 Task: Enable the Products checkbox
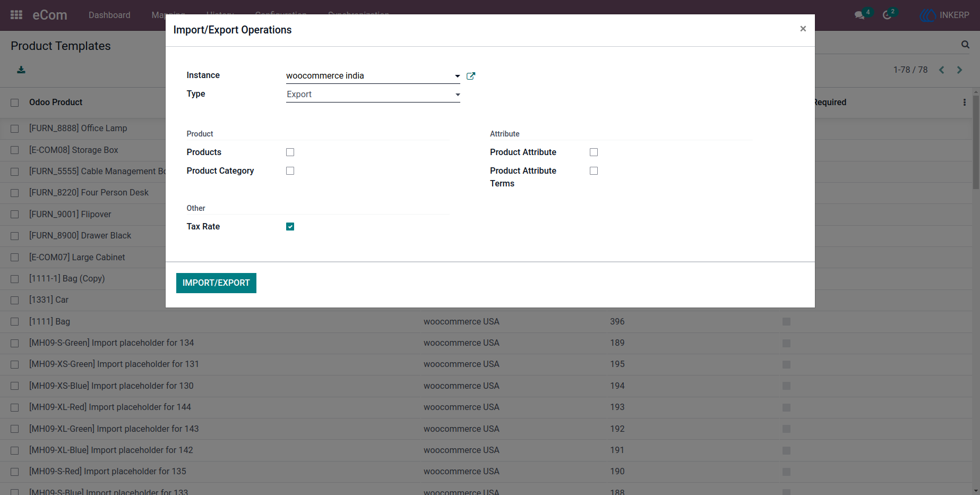(290, 152)
